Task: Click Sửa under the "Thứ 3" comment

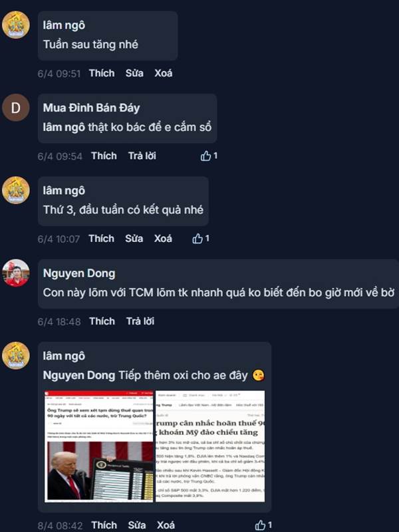Action: click(x=134, y=239)
